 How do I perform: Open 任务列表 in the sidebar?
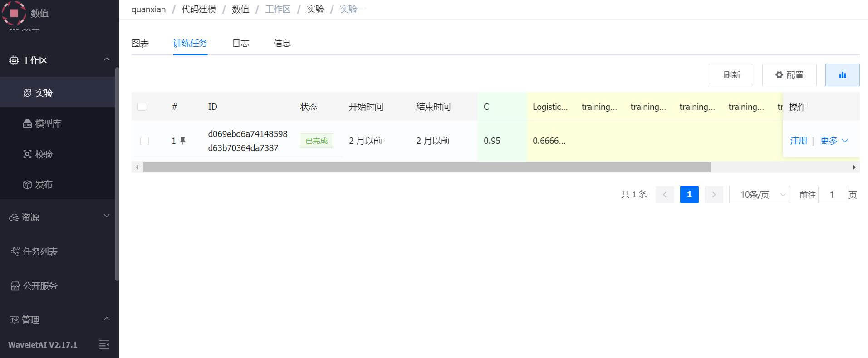pyautogui.click(x=40, y=251)
